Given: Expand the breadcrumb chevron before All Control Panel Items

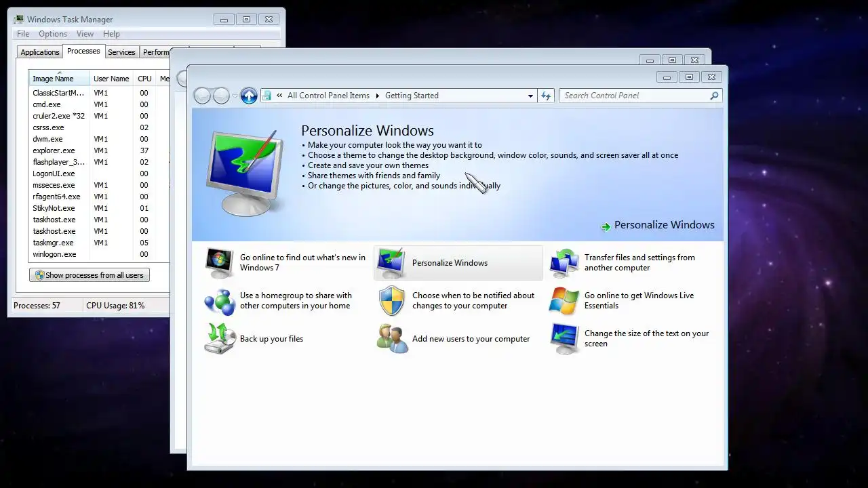Looking at the screenshot, I should coord(279,96).
